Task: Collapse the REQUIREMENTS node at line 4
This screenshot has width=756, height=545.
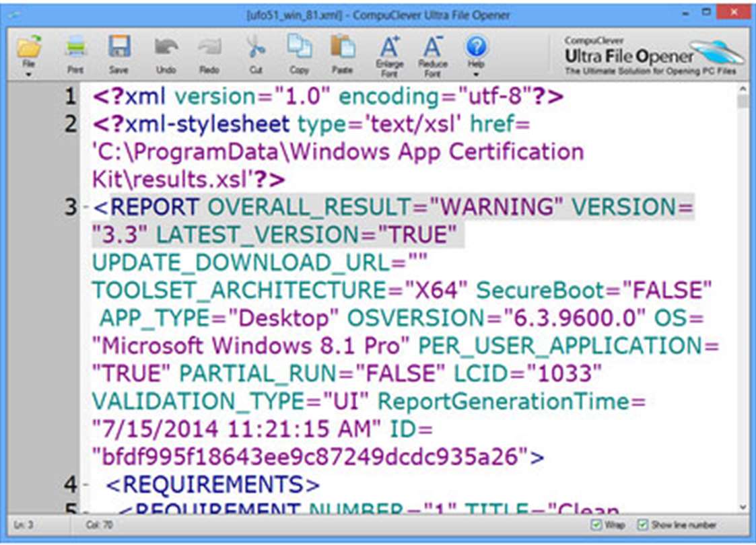Action: pyautogui.click(x=85, y=484)
